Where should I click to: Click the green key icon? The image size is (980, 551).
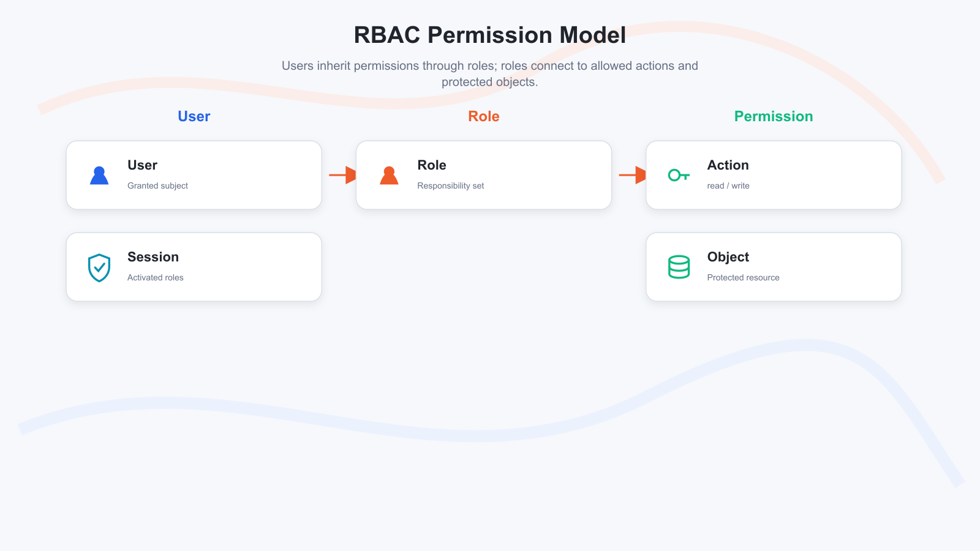(x=679, y=175)
